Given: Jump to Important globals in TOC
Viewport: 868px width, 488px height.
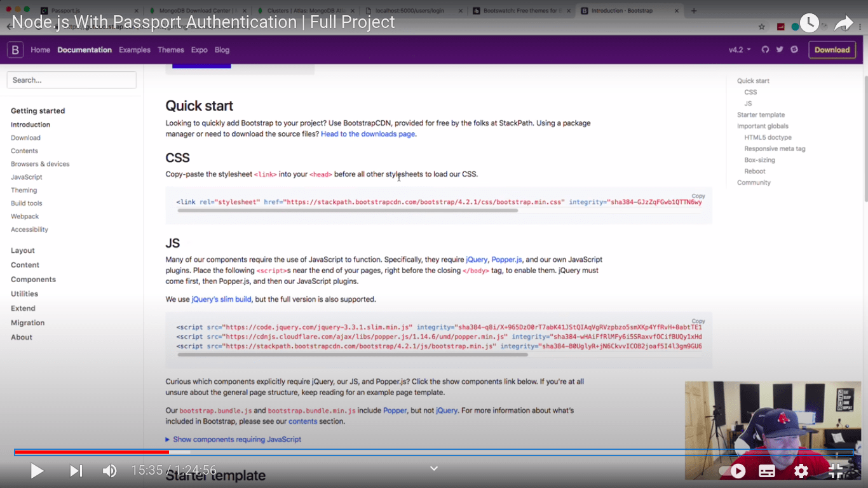Looking at the screenshot, I should [763, 126].
